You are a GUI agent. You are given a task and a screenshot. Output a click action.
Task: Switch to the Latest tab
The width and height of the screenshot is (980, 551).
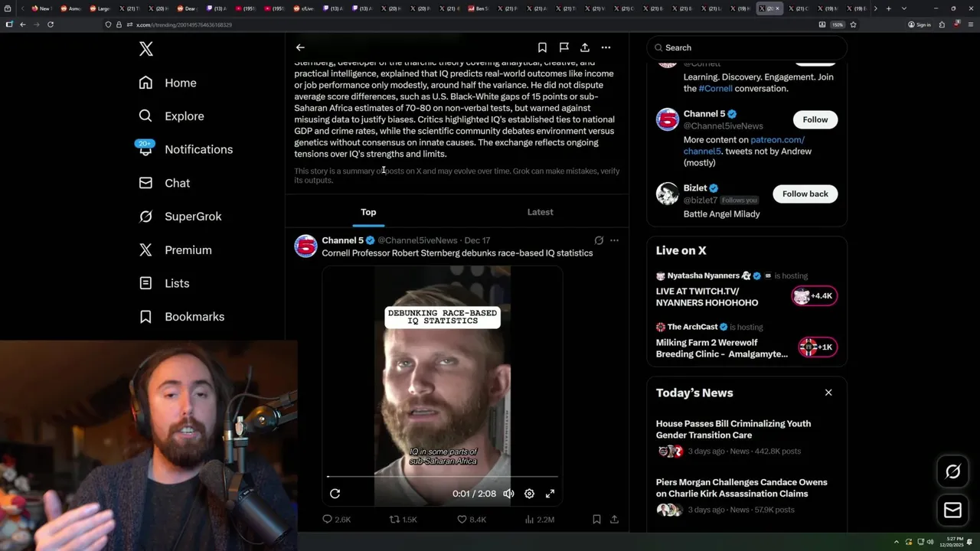coord(540,212)
